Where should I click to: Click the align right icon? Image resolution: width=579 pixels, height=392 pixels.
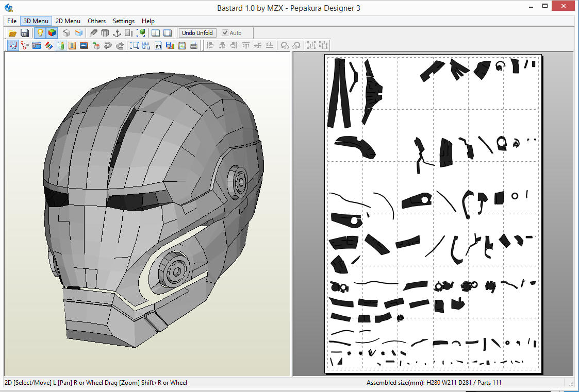(x=234, y=45)
